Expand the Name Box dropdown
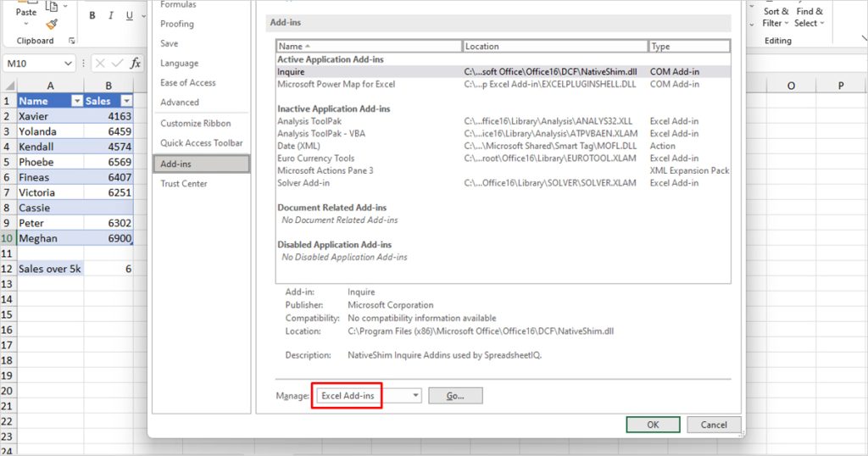Image resolution: width=868 pixels, height=456 pixels. click(x=68, y=63)
